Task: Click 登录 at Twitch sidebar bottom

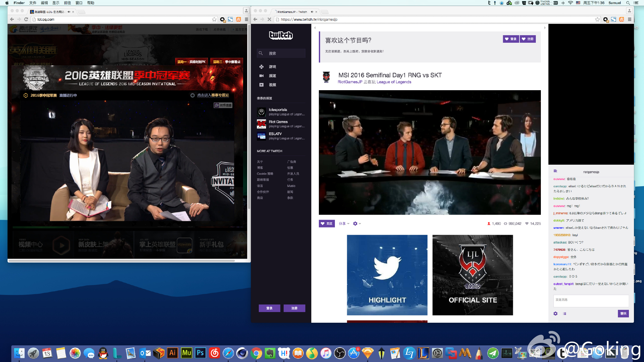Action: coord(269,308)
